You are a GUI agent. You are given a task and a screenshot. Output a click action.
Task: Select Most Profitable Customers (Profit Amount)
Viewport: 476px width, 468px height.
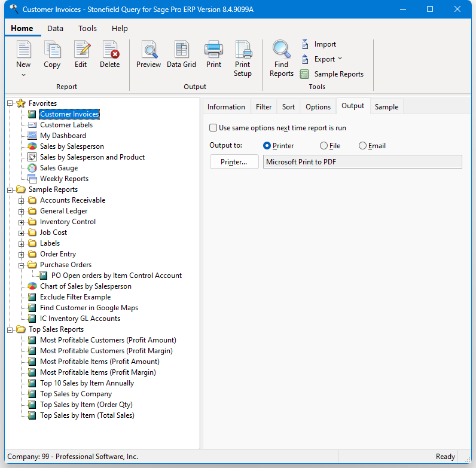[108, 340]
